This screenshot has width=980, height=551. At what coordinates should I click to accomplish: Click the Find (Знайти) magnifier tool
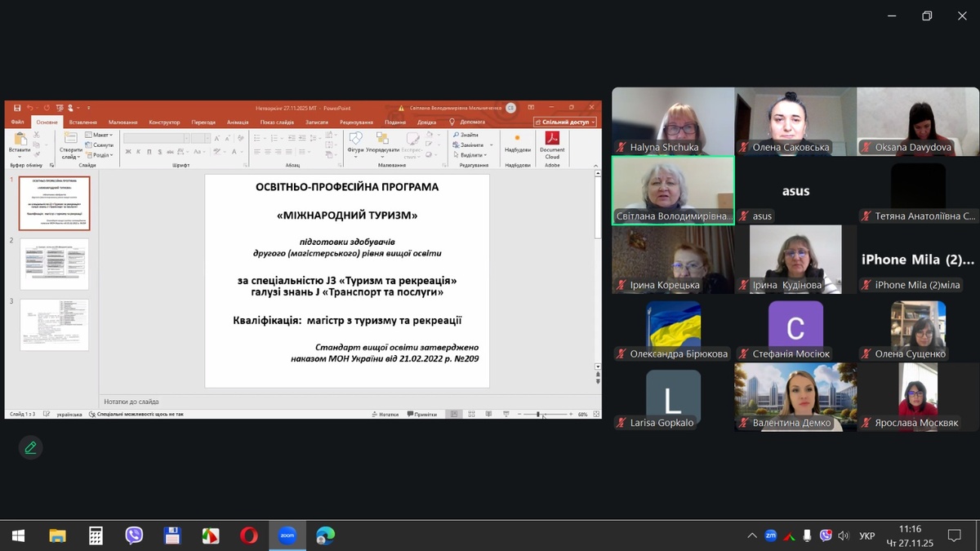coord(465,135)
